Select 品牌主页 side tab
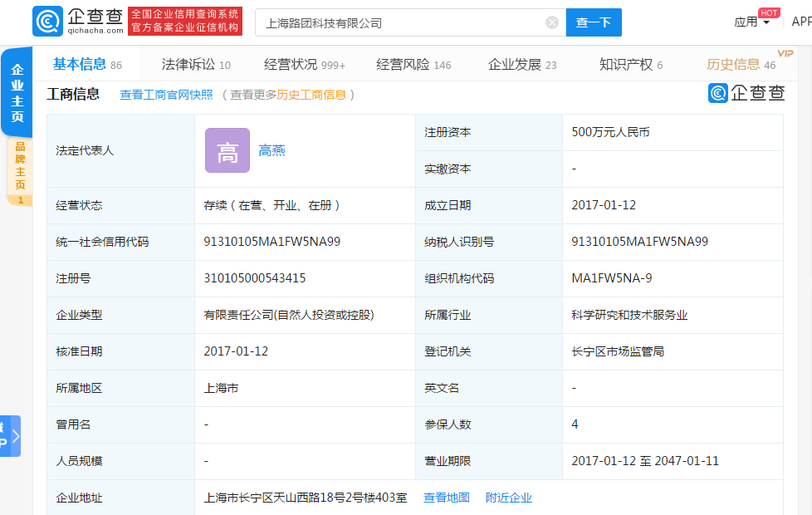 (x=20, y=171)
